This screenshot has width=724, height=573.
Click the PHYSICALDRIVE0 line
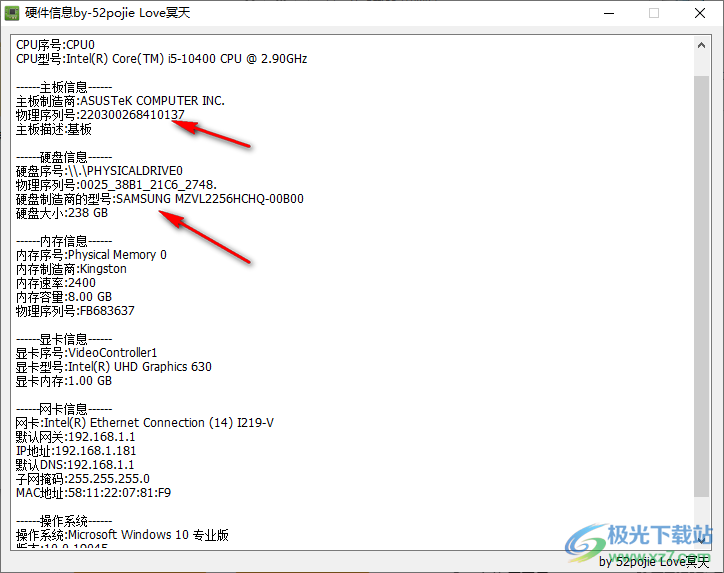[99, 171]
